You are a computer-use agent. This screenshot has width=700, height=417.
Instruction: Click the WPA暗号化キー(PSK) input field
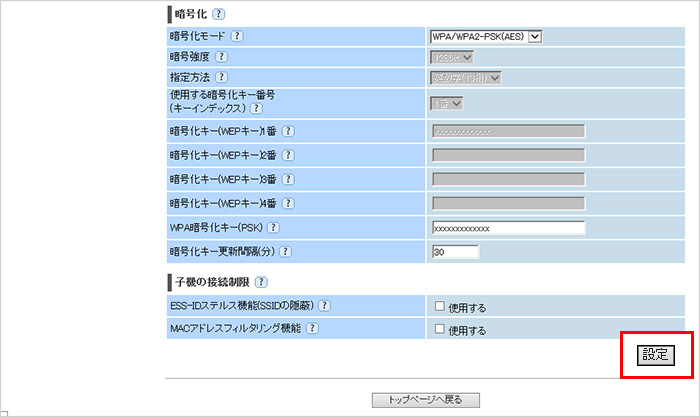click(x=508, y=228)
